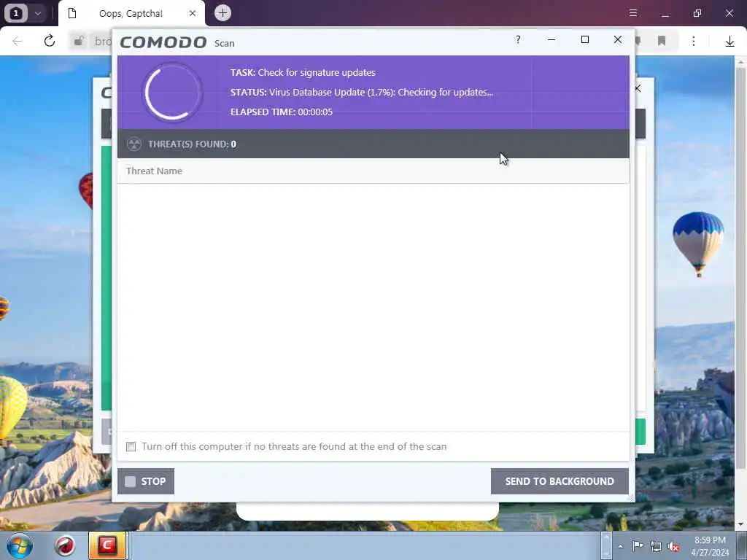Show hidden system tray icons
The width and height of the screenshot is (747, 560).
[x=620, y=546]
